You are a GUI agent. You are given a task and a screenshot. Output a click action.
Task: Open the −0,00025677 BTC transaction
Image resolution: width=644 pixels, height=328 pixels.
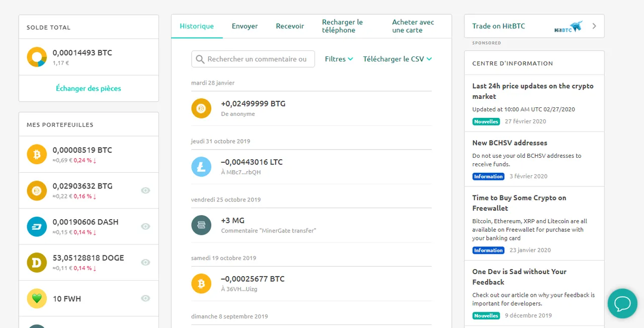tap(311, 283)
